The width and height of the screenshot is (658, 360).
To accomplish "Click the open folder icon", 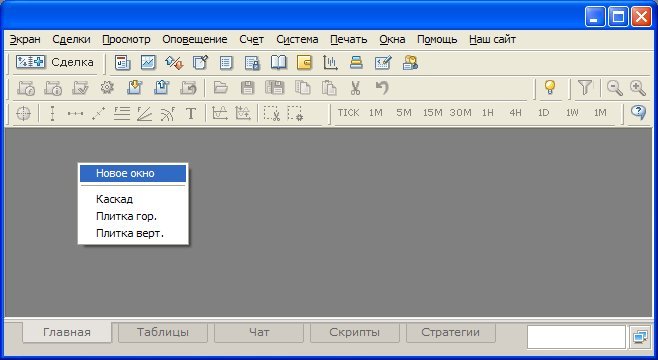I will 220,88.
